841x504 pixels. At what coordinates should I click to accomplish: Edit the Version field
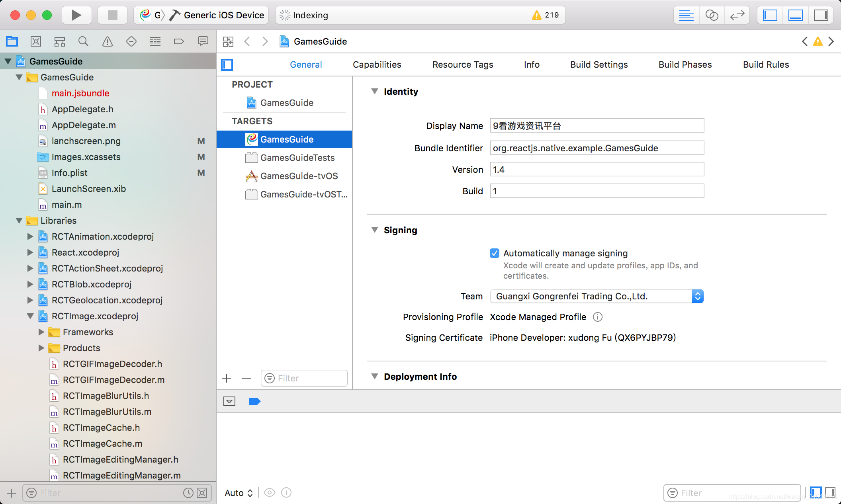pos(597,170)
